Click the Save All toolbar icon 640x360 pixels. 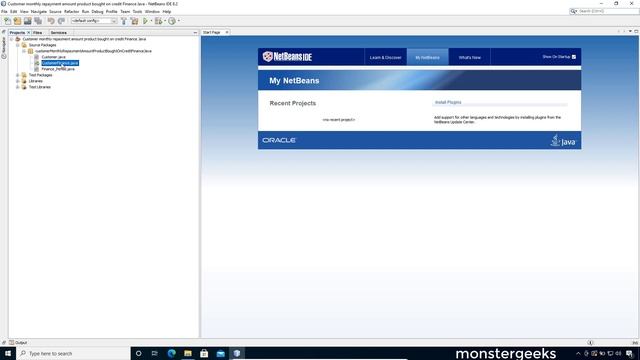38,21
